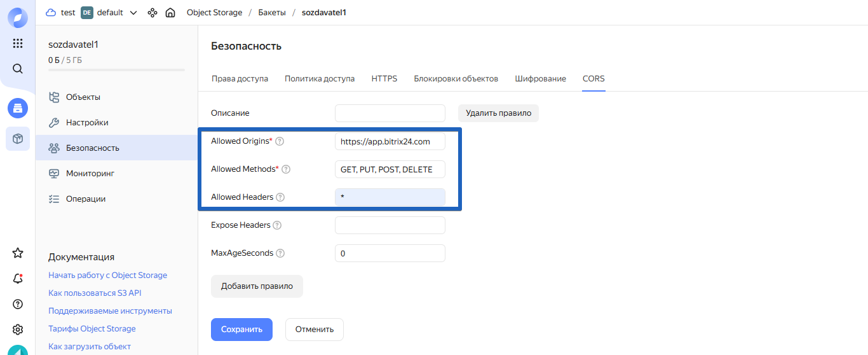868x355 pixels.
Task: Open the help question mark icon in sidebar
Action: (x=18, y=304)
